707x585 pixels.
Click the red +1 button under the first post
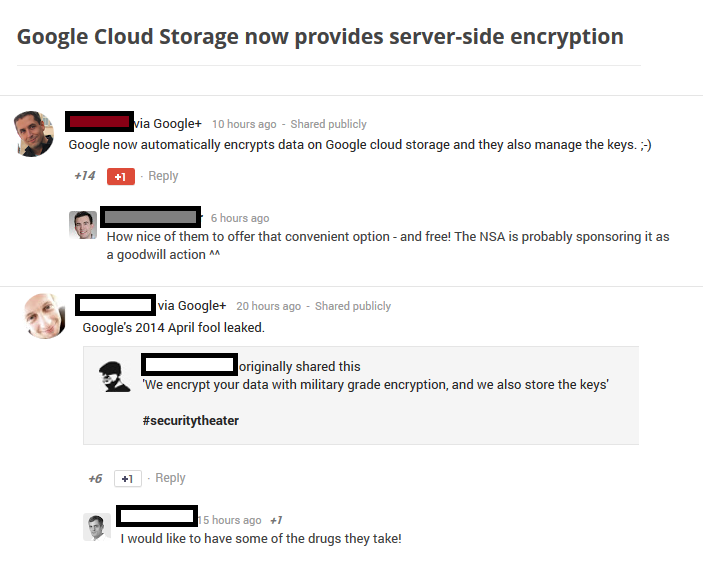coord(120,177)
